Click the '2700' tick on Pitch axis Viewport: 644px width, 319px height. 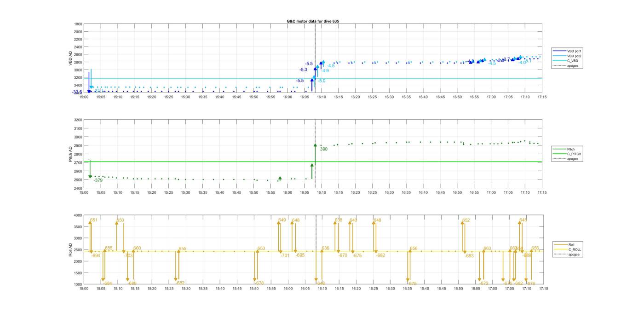click(78, 162)
